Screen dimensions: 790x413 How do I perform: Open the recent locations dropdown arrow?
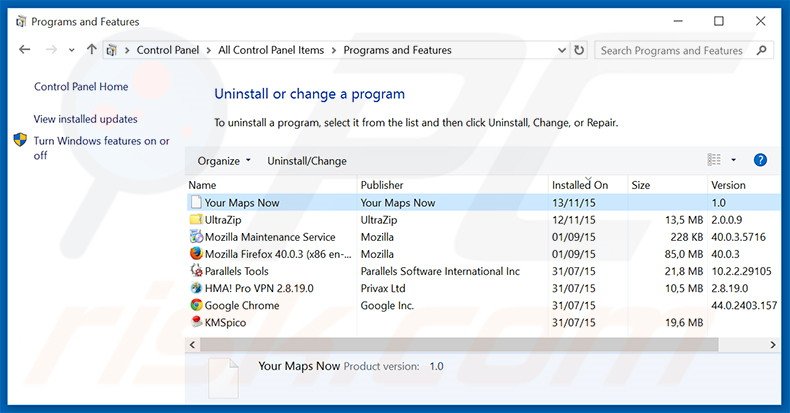[x=72, y=50]
